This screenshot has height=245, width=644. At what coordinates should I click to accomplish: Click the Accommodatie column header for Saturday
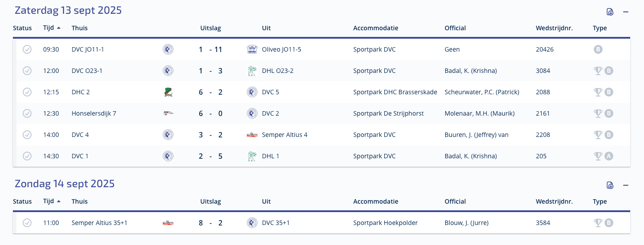point(375,28)
